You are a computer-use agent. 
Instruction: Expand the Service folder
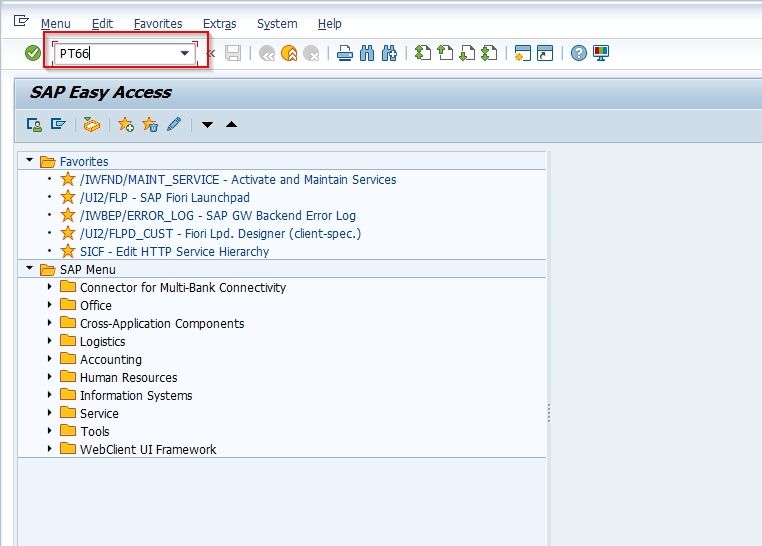click(x=50, y=412)
